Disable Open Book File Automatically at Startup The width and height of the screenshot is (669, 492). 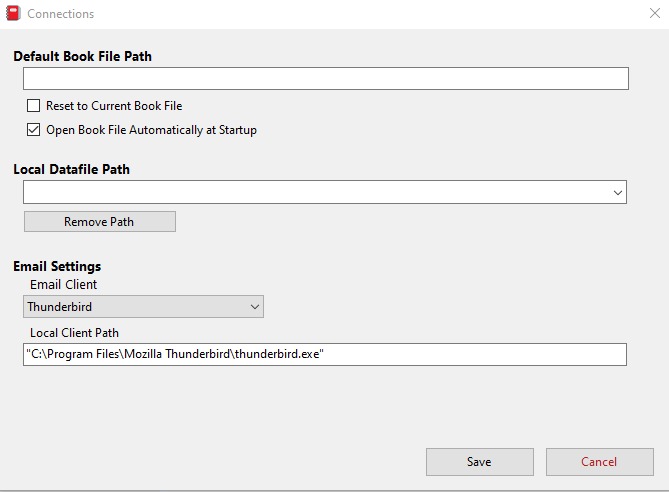pos(34,130)
